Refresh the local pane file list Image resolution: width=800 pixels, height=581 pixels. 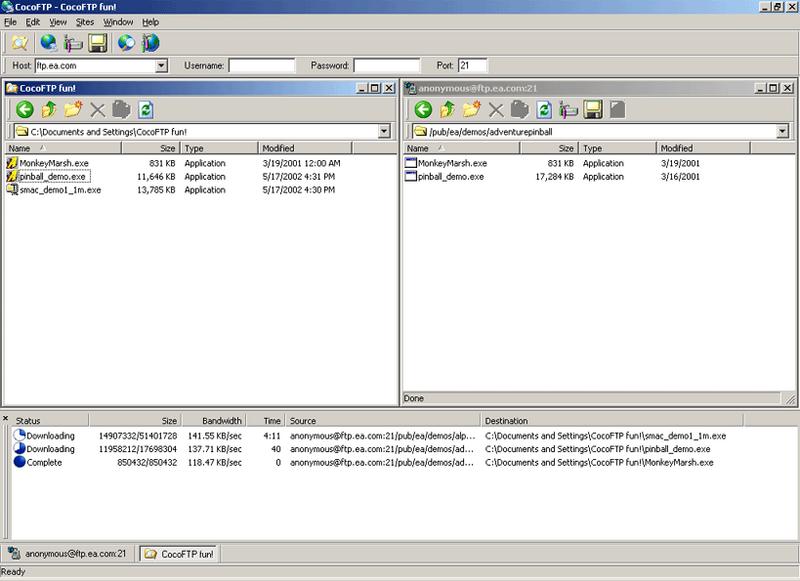click(146, 109)
